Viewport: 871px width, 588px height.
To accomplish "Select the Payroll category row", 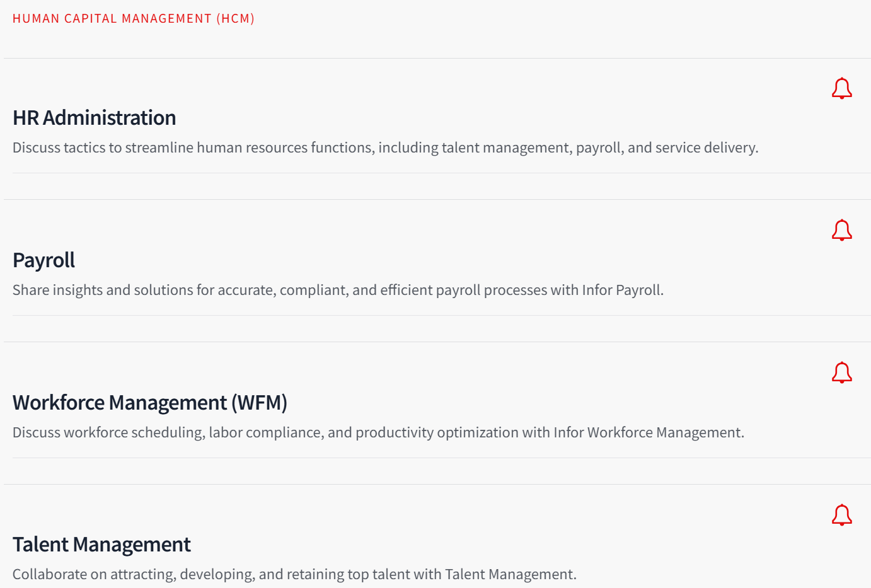I will click(437, 271).
